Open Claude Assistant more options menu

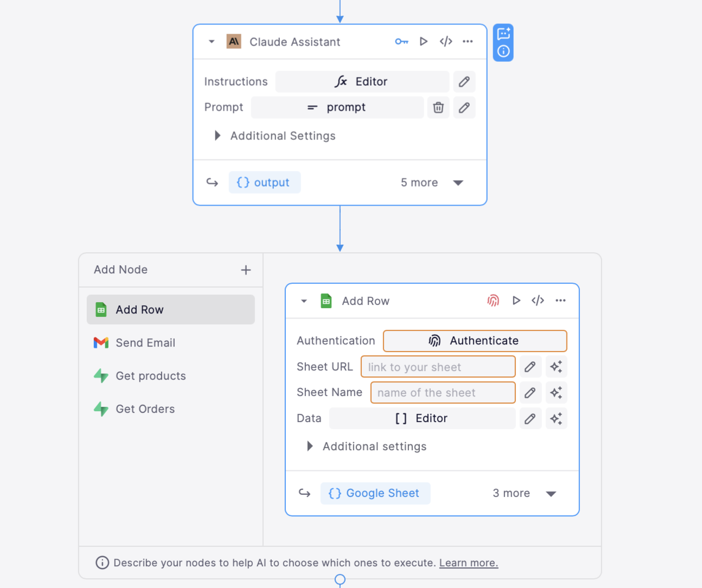click(x=468, y=42)
